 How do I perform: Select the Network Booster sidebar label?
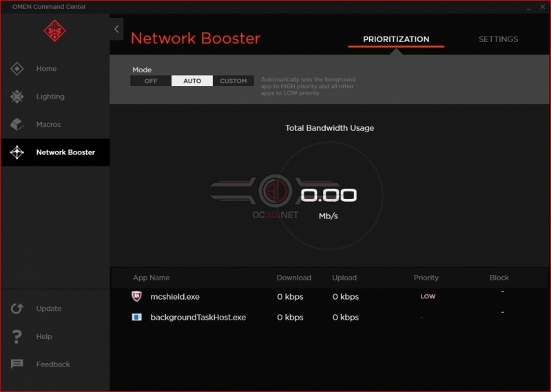pyautogui.click(x=65, y=152)
